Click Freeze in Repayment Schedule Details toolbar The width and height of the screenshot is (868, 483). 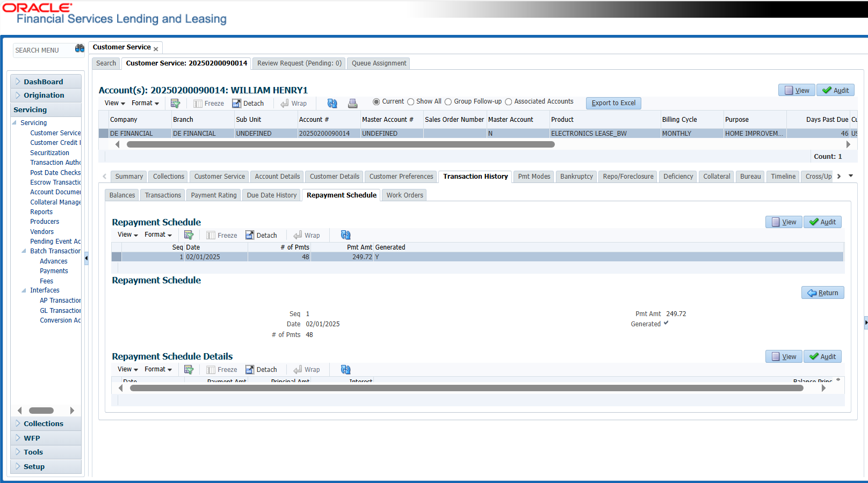pos(222,370)
